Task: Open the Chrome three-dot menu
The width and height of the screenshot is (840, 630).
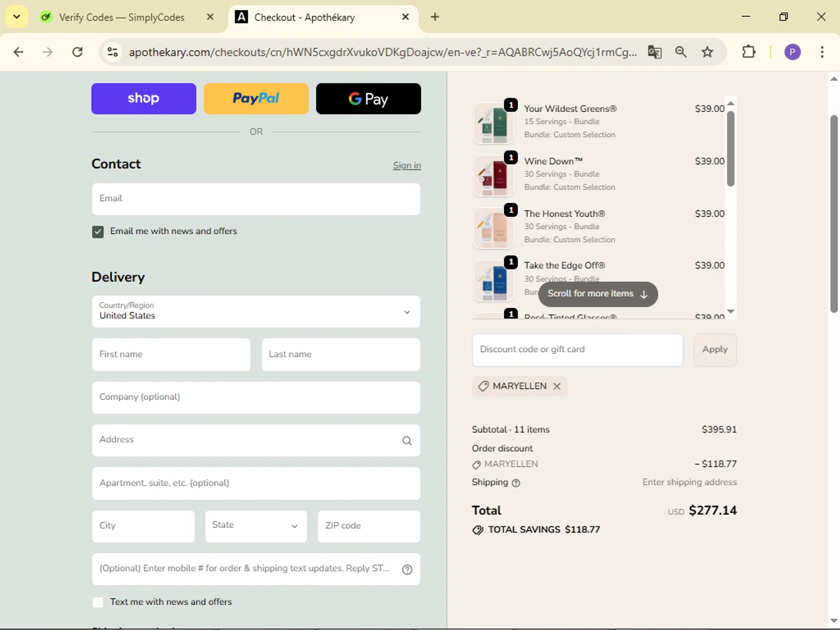Action: tap(822, 52)
